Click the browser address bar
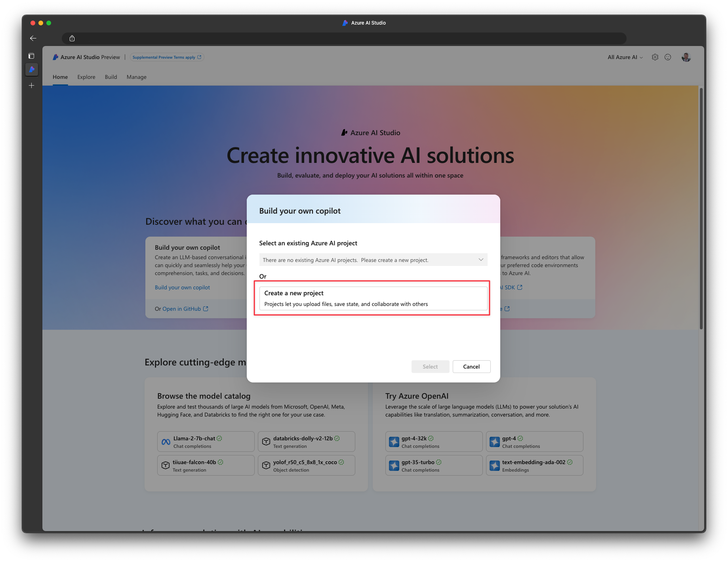This screenshot has height=562, width=728. (344, 38)
